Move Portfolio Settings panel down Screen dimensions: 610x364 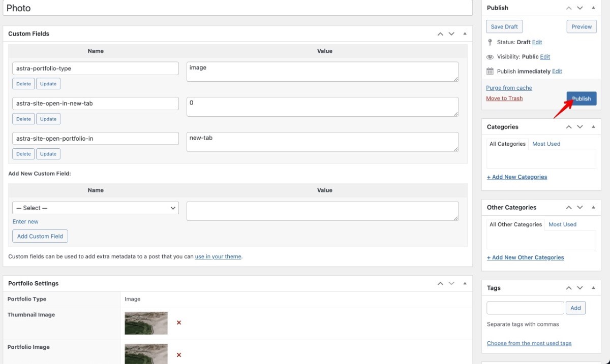pos(451,283)
